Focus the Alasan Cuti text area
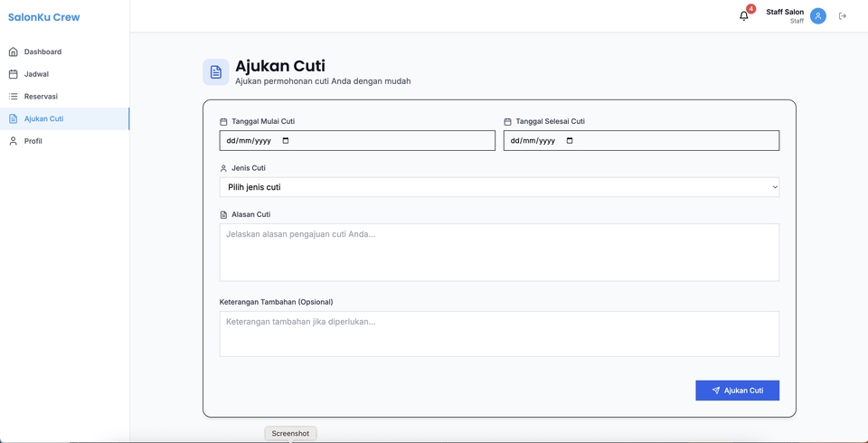The image size is (868, 443). point(499,252)
